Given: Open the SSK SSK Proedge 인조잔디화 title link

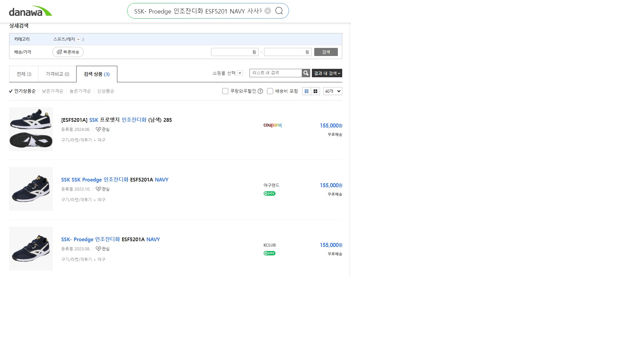Looking at the screenshot, I should (115, 180).
